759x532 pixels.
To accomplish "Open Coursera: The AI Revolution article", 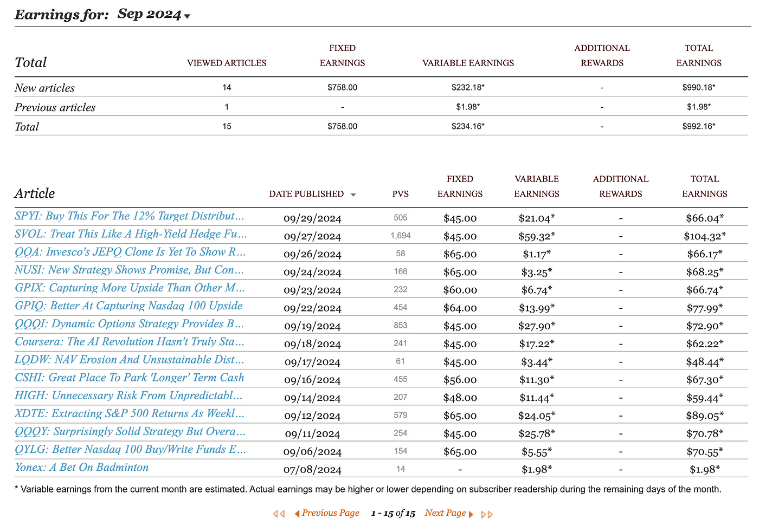I will (x=130, y=341).
